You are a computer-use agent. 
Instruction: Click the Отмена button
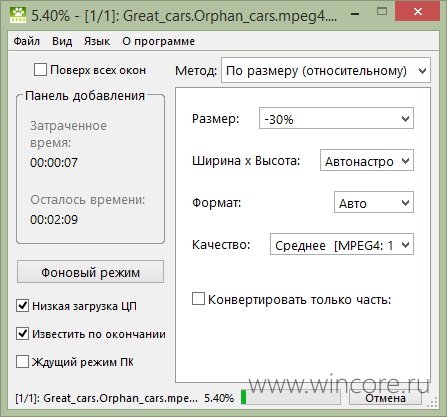click(x=385, y=398)
